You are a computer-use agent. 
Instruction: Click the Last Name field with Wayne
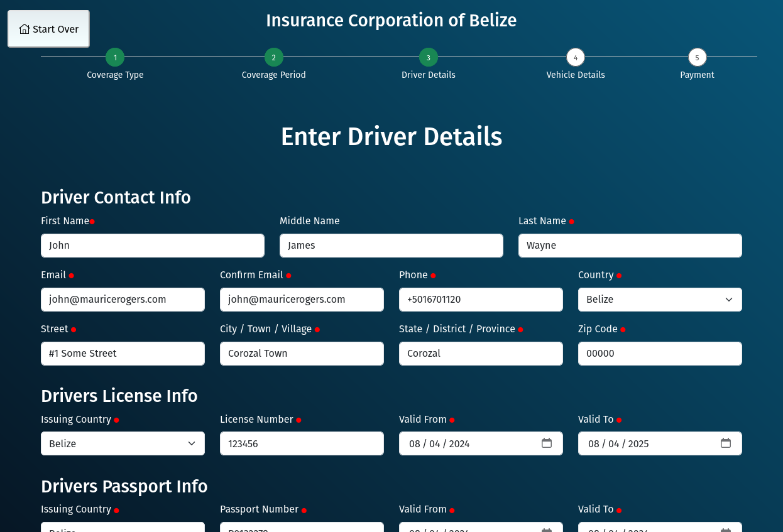[630, 246]
